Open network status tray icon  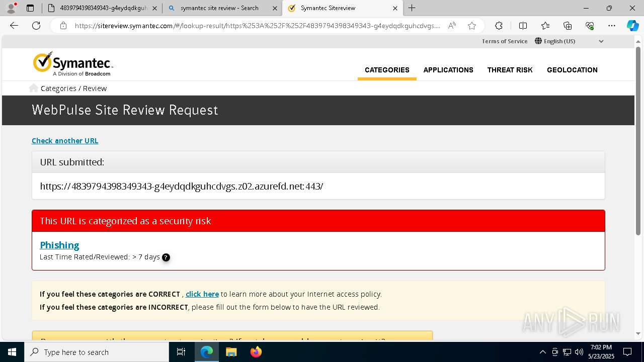[567, 352]
